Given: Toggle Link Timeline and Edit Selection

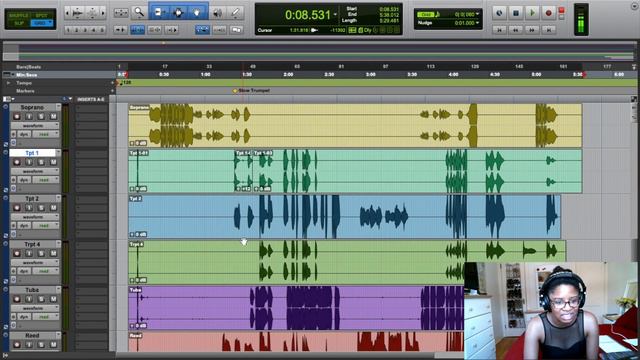Looking at the screenshot, I should coord(137,30).
